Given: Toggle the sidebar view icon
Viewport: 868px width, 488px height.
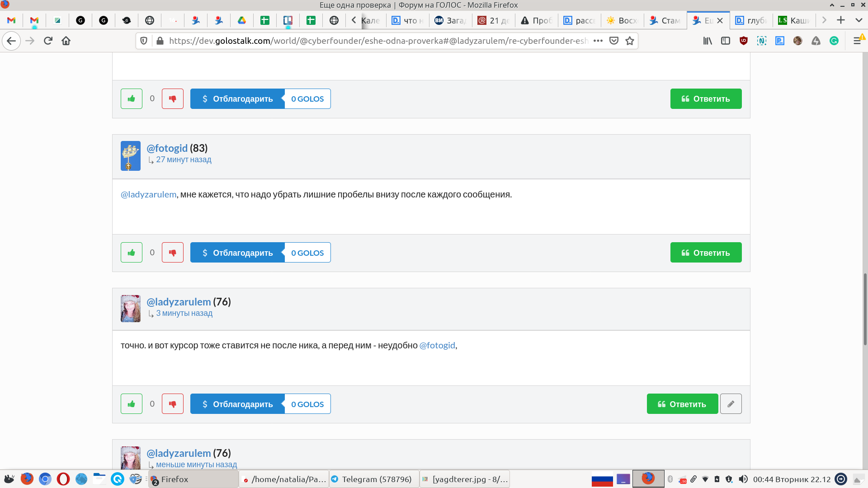Looking at the screenshot, I should point(726,41).
